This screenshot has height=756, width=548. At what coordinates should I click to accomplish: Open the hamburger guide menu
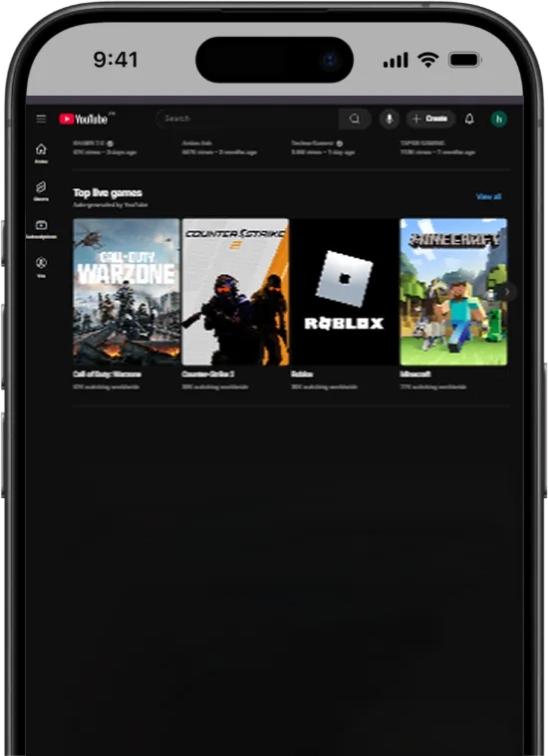click(x=41, y=119)
